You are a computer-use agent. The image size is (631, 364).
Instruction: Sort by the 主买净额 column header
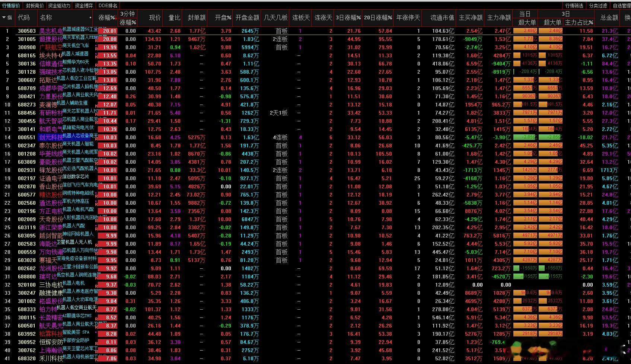pyautogui.click(x=471, y=18)
